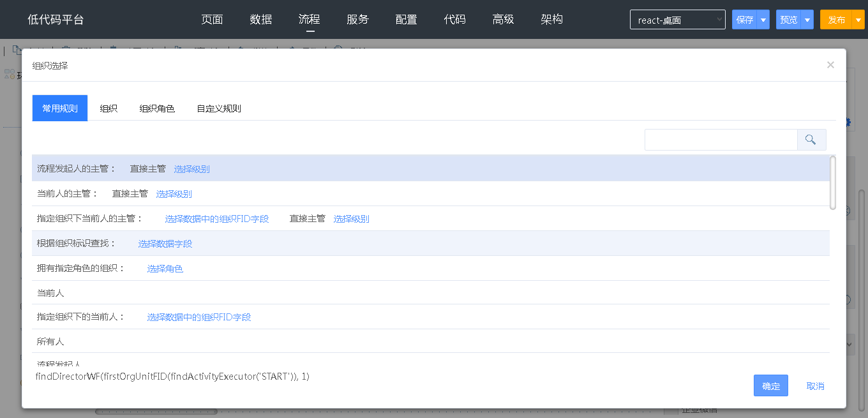The image size is (868, 418).
Task: Click the 预览 button
Action: point(789,20)
